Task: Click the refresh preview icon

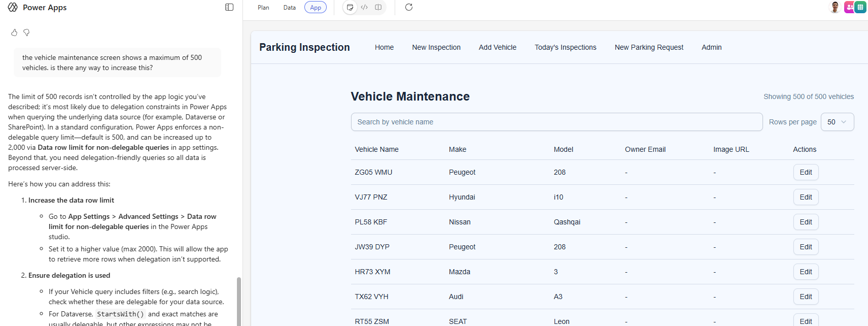Action: [409, 7]
